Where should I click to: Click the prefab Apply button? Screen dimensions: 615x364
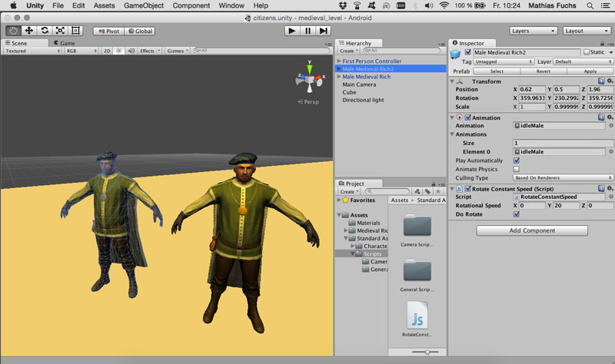[590, 71]
